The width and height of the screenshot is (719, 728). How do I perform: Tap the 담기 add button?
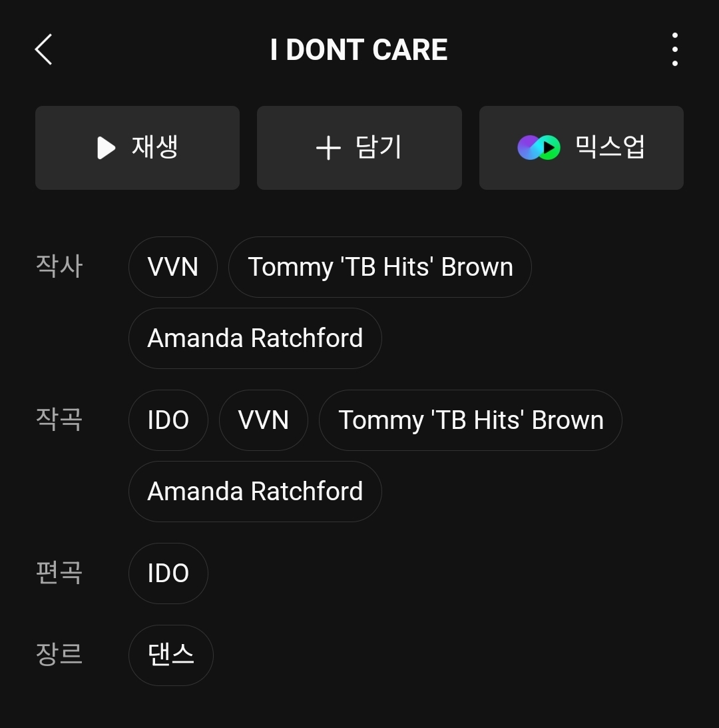pyautogui.click(x=359, y=148)
